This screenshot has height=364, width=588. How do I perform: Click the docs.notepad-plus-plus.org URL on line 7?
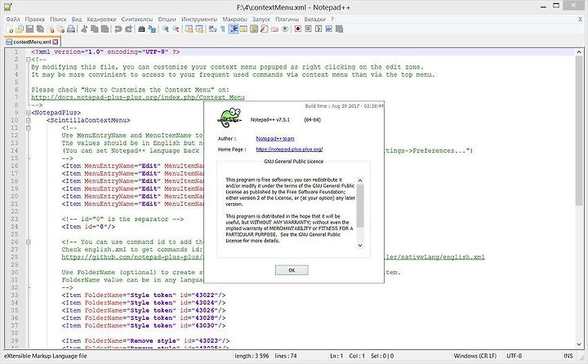(138, 97)
